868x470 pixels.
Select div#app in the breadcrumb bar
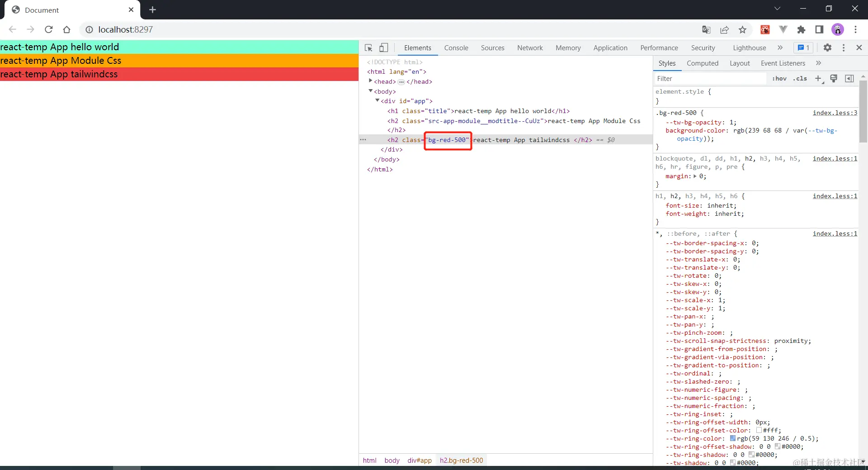click(x=419, y=460)
